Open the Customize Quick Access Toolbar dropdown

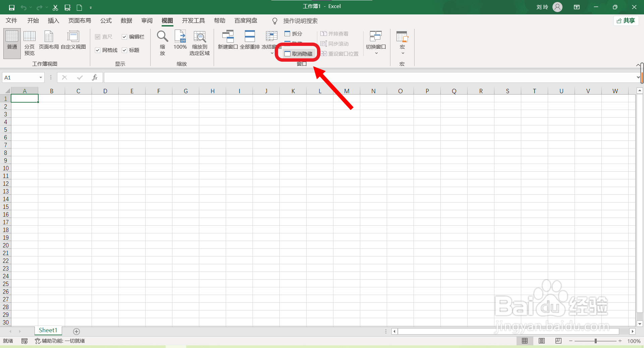[91, 7]
